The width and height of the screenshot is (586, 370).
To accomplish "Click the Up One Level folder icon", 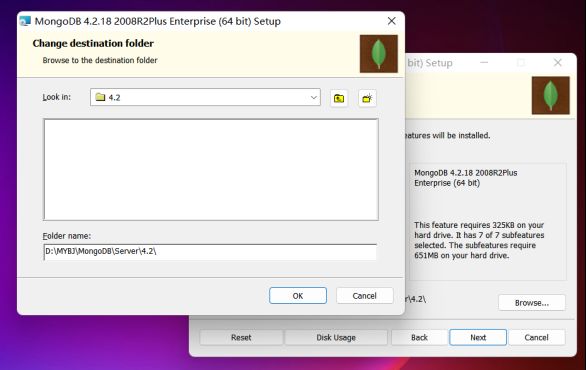I will [x=339, y=98].
